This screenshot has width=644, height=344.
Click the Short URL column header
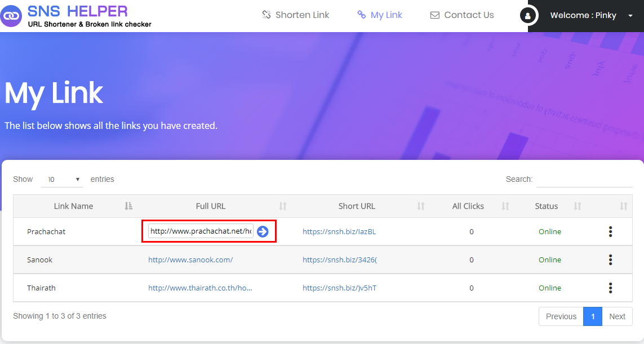point(357,206)
